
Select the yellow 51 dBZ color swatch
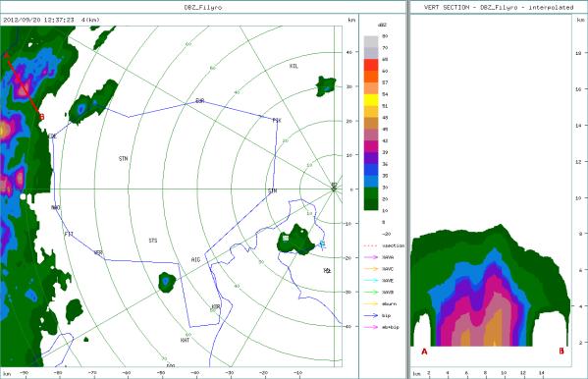pyautogui.click(x=371, y=100)
